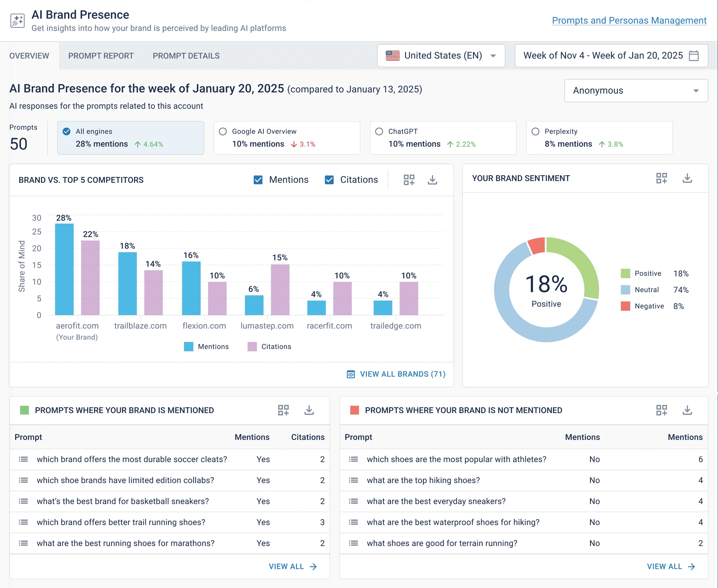Switch to the Prompt Details tab

186,56
